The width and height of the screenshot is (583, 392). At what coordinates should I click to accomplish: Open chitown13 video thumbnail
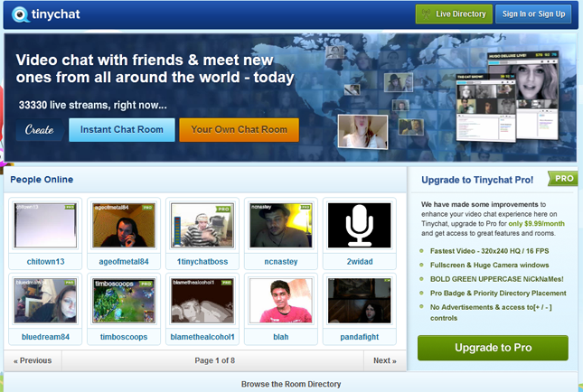pos(45,225)
